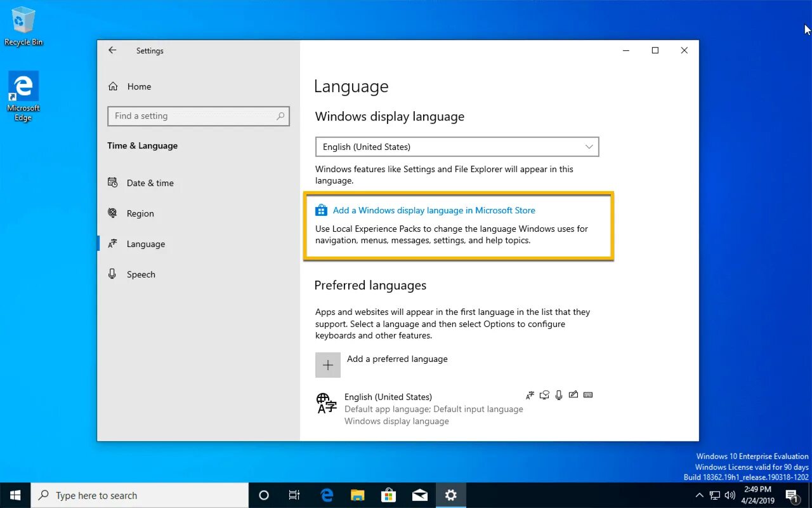812x508 pixels.
Task: Show hidden system tray icons
Action: (699, 495)
